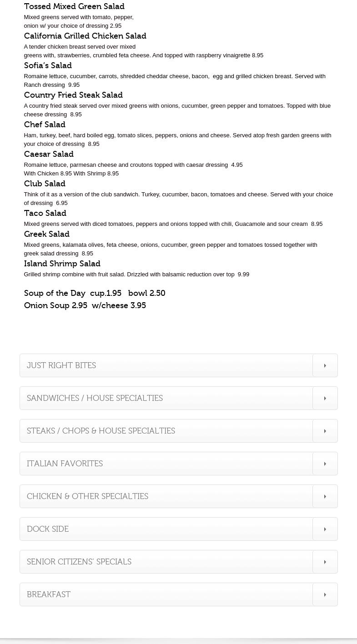Select STEAKS / CHOPS & HOUSE SPECIALTIES heading
Viewport: 357px width, 644px height.
101,431
